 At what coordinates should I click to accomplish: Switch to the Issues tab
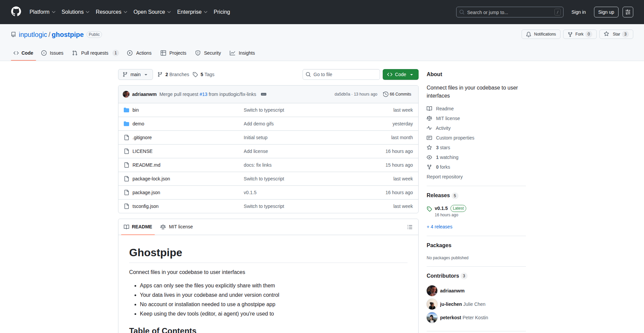pyautogui.click(x=52, y=53)
